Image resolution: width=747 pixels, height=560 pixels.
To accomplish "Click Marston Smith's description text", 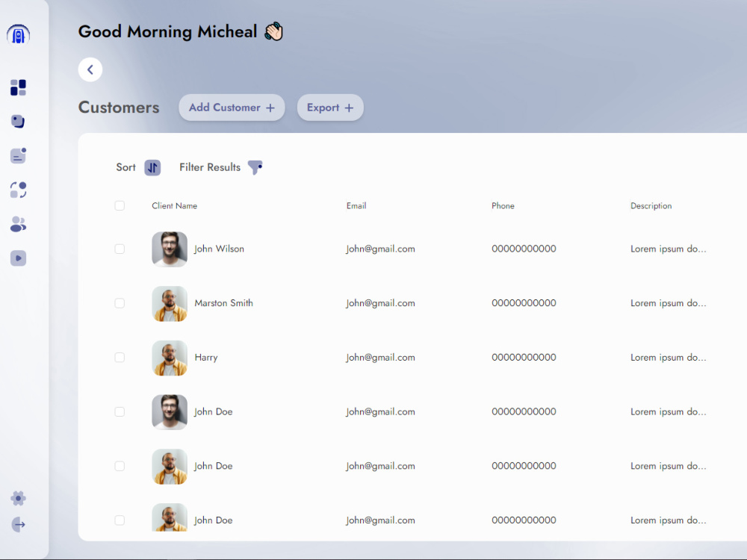I will (669, 303).
